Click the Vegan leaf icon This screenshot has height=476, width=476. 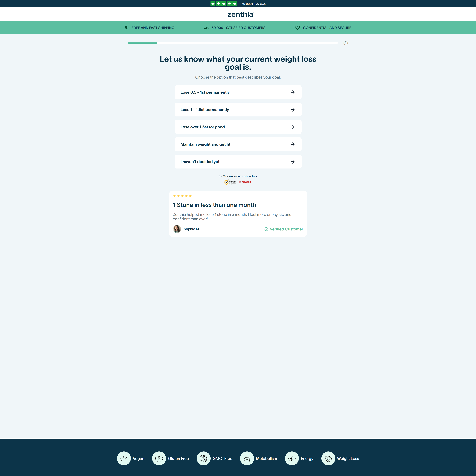click(124, 458)
